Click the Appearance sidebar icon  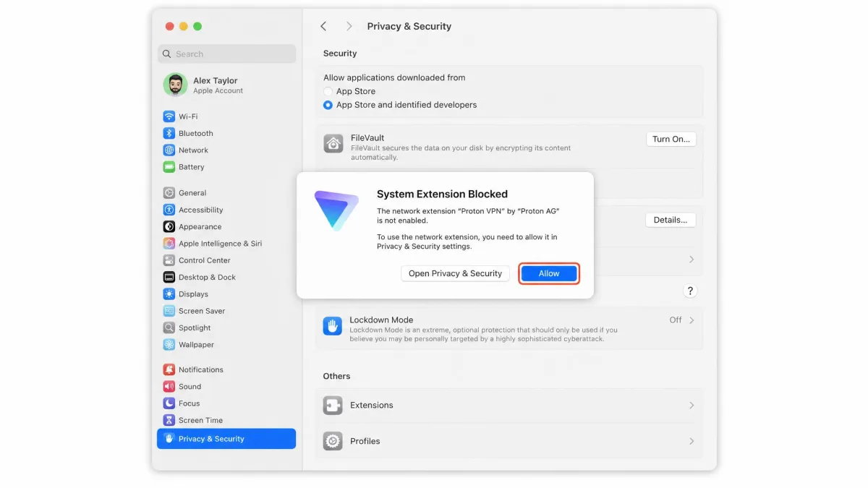pos(169,227)
